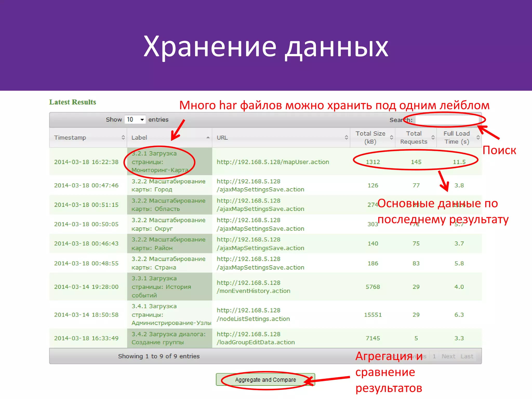Click total requests value 145
532x399 pixels.
click(x=416, y=162)
